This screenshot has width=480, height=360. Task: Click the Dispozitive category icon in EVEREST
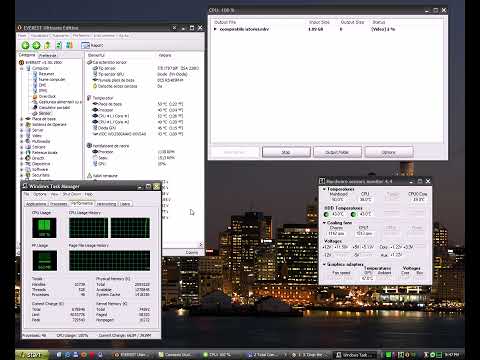tap(28, 164)
